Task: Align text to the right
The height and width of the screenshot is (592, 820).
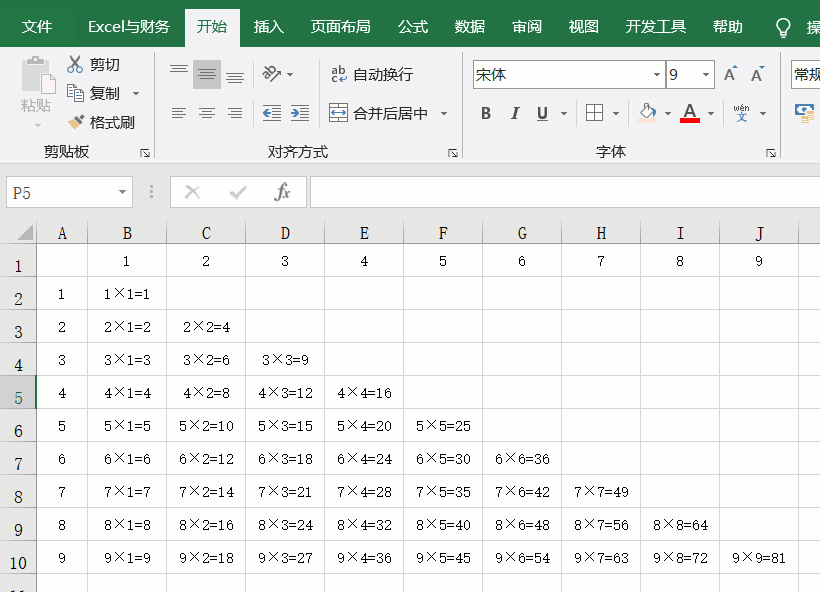Action: [x=235, y=113]
